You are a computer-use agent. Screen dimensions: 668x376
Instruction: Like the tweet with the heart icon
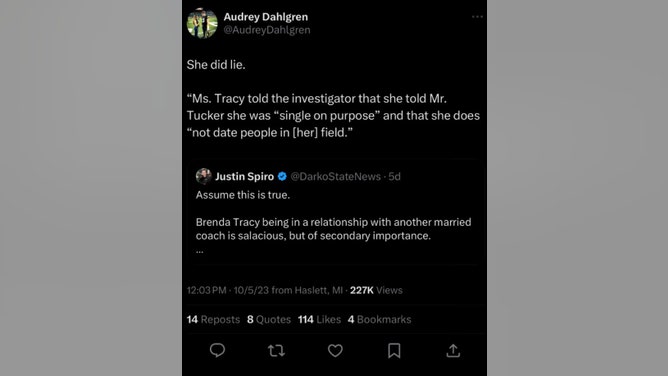click(335, 350)
